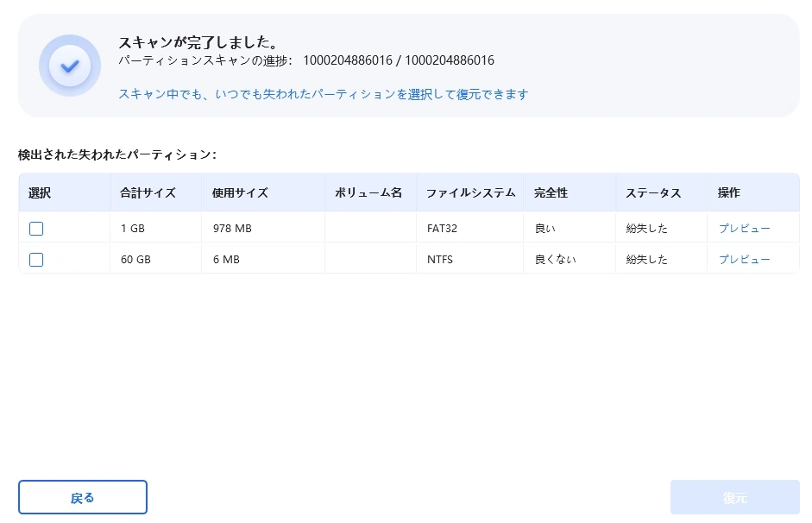Click the ファイルシステム column header
This screenshot has height=523, width=812.
[x=470, y=192]
